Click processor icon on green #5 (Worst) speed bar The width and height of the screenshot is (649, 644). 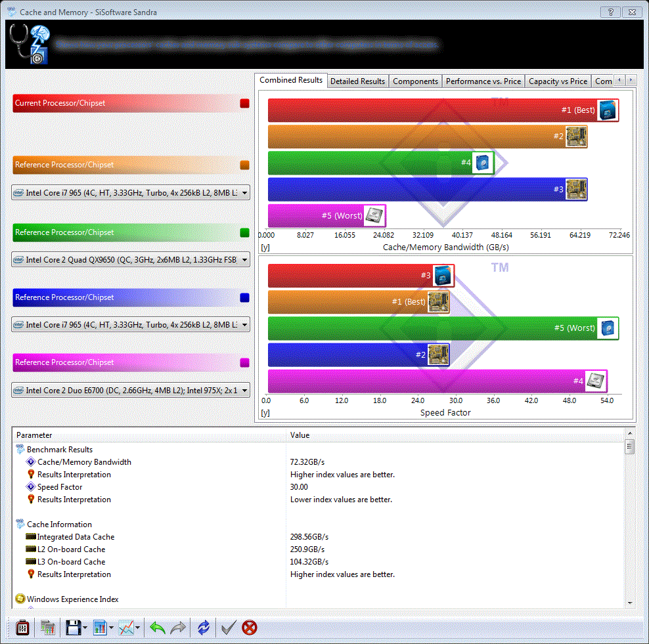607,328
